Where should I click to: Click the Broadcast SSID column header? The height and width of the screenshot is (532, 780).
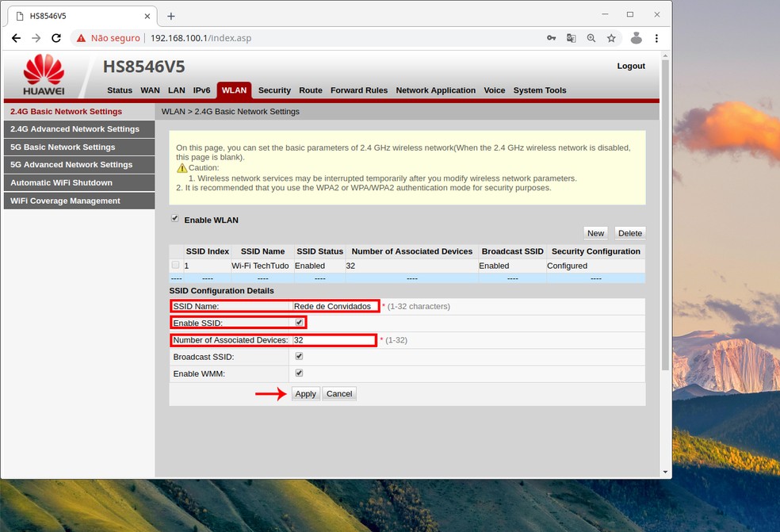point(512,251)
